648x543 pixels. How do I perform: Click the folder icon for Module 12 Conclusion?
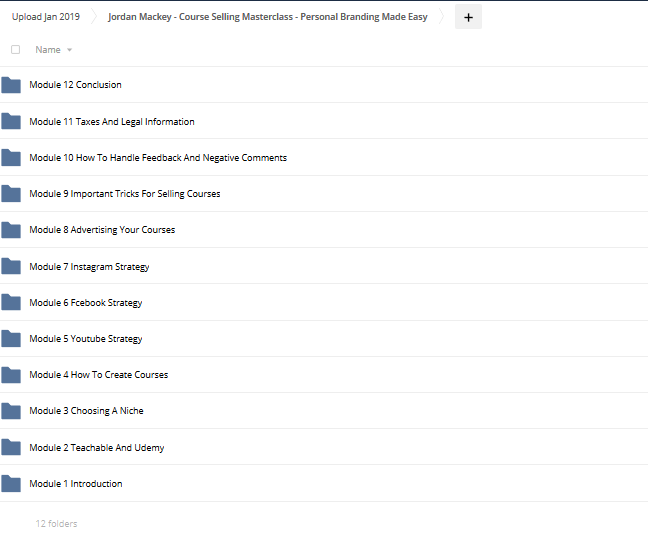point(11,85)
